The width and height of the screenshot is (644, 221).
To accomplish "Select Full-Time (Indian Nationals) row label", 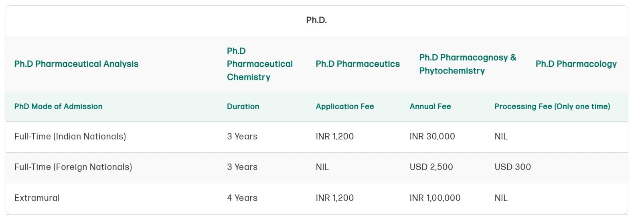I will tap(70, 137).
